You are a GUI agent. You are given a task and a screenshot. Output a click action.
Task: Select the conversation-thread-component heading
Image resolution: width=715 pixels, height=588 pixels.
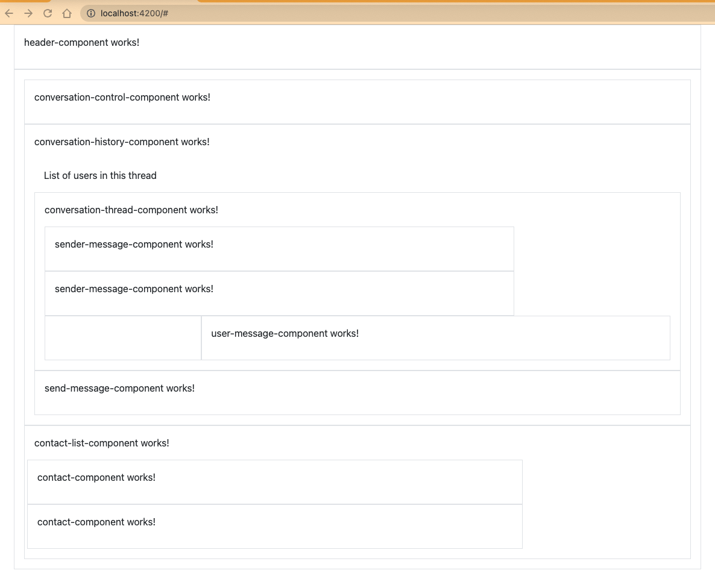click(x=131, y=210)
